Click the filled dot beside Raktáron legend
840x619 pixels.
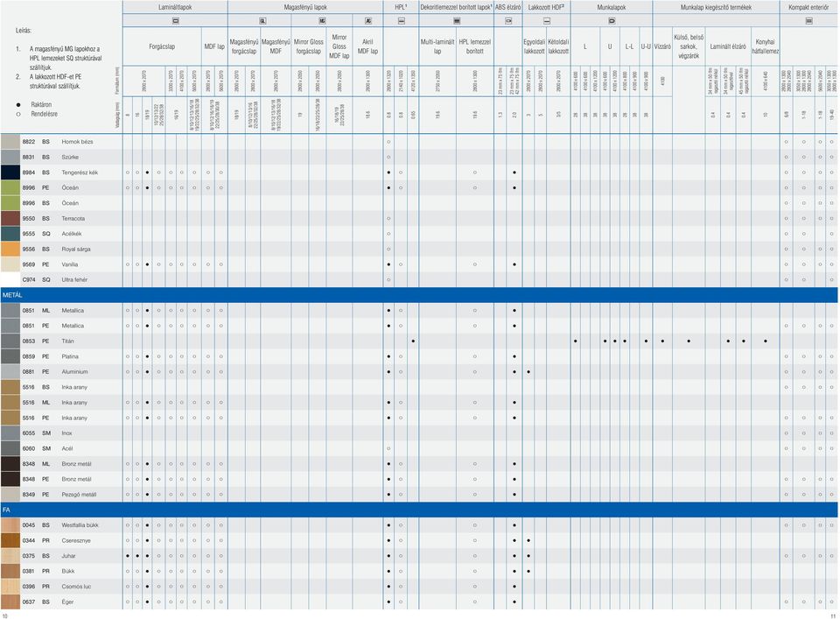click(x=18, y=105)
